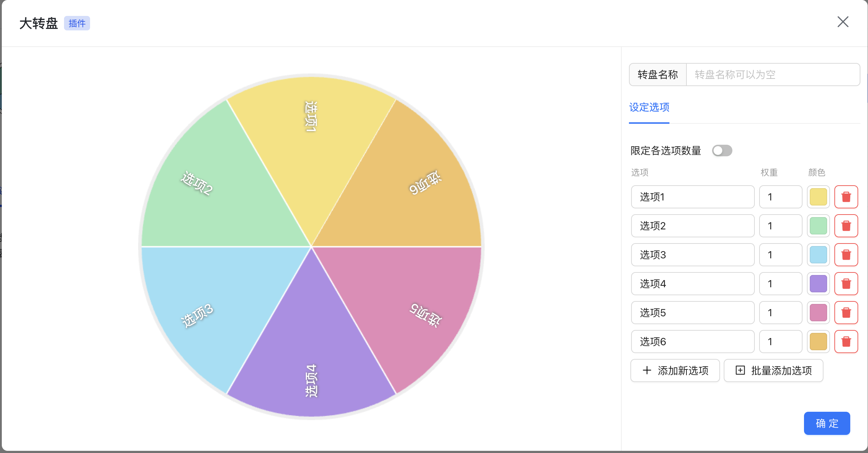Screen dimensions: 868x453
Task: Focus the weight field for 选项3
Action: click(780, 255)
